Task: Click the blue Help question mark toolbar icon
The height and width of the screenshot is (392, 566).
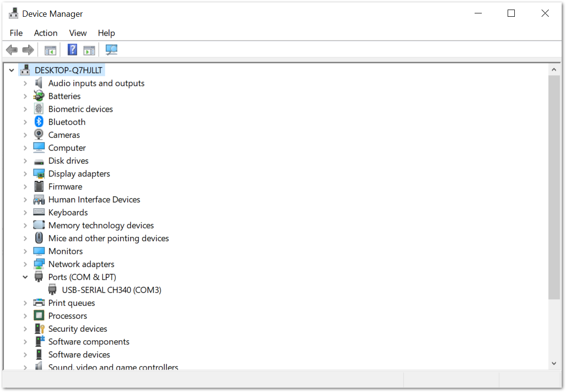Action: (x=72, y=50)
